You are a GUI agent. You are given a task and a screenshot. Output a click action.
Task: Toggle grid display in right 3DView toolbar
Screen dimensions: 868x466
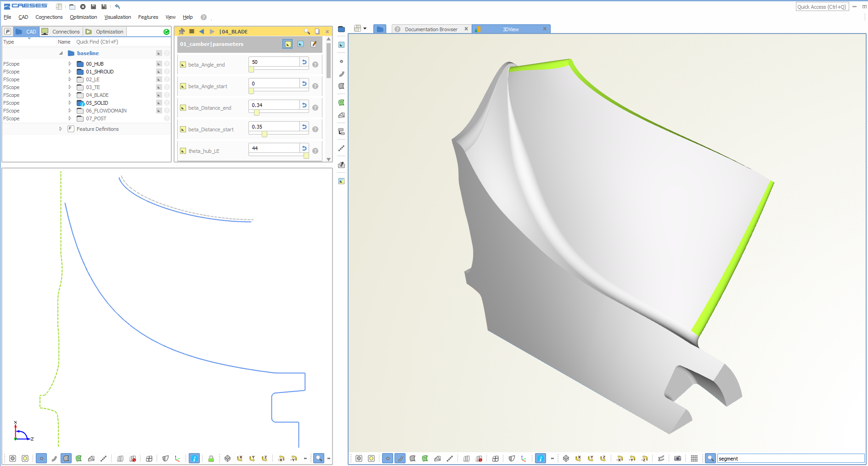(x=694, y=458)
